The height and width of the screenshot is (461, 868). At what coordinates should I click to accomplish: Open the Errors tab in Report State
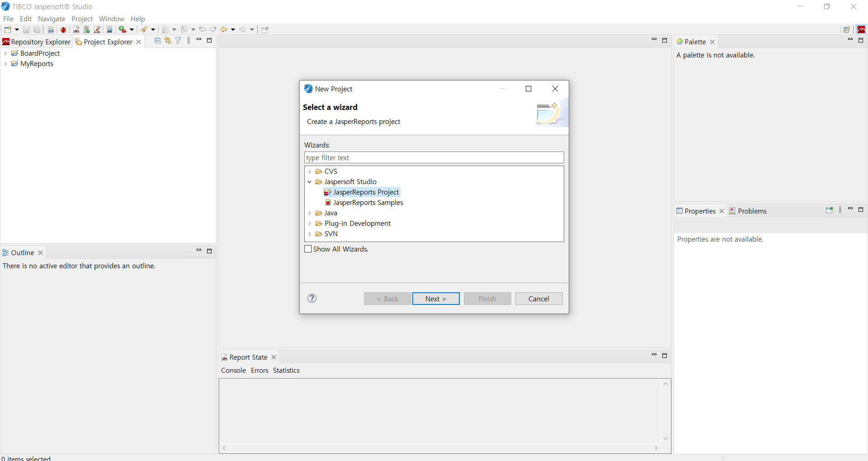[259, 370]
